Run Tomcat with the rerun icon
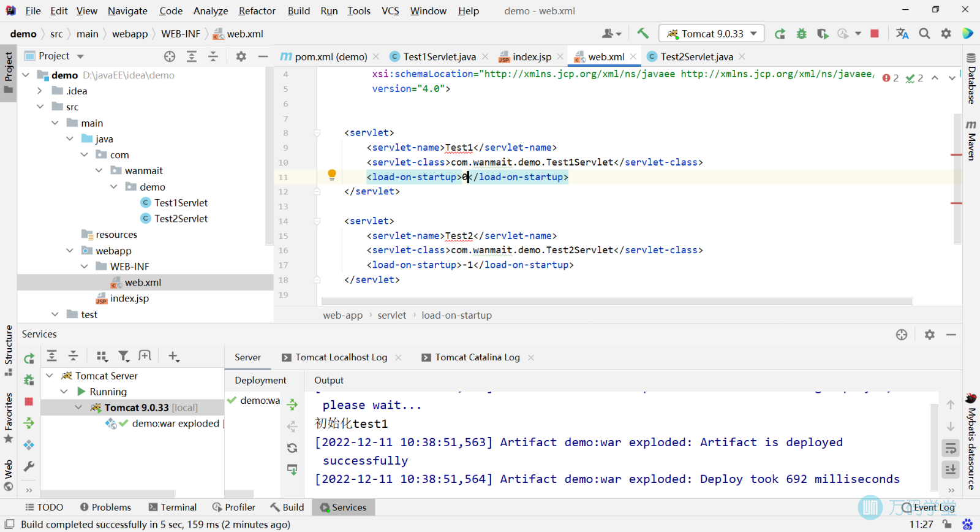The image size is (980, 532). pyautogui.click(x=780, y=34)
